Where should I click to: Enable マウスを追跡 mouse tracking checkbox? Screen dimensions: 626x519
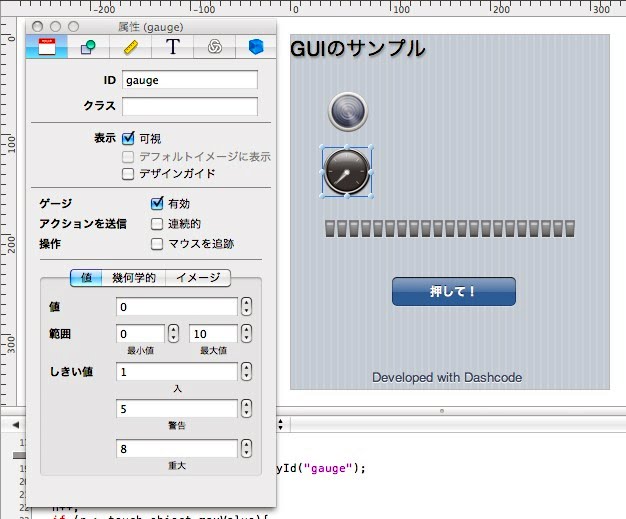157,243
